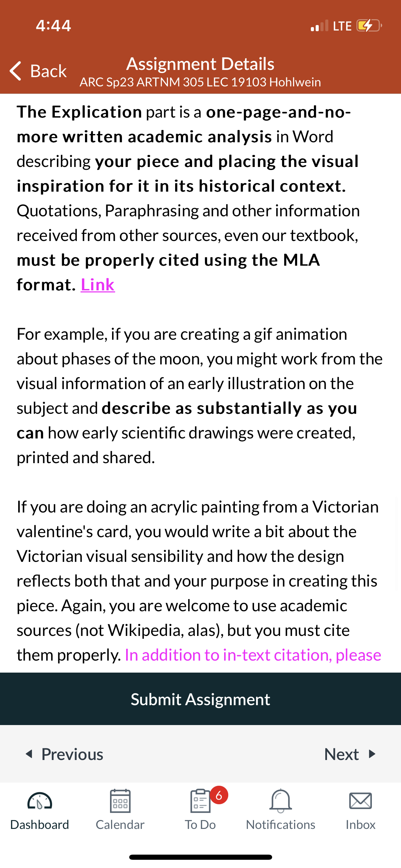Open the Inbox envelope icon

(361, 801)
